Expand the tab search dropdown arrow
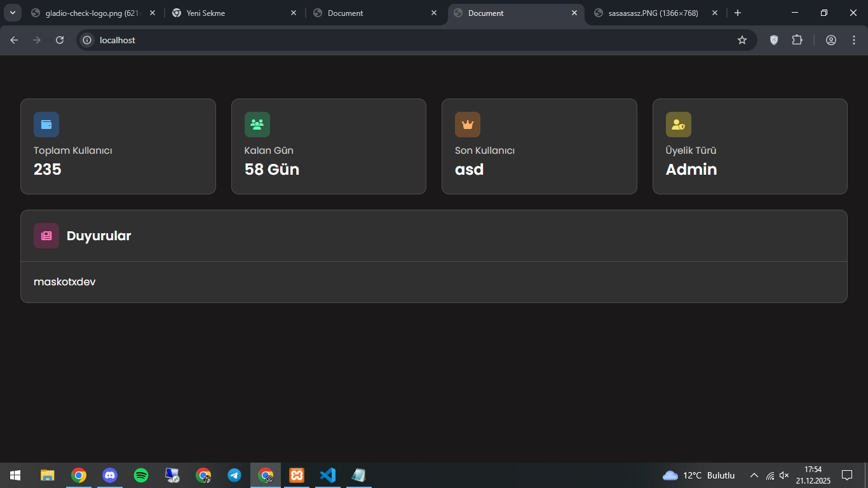The width and height of the screenshot is (868, 488). pos(12,13)
